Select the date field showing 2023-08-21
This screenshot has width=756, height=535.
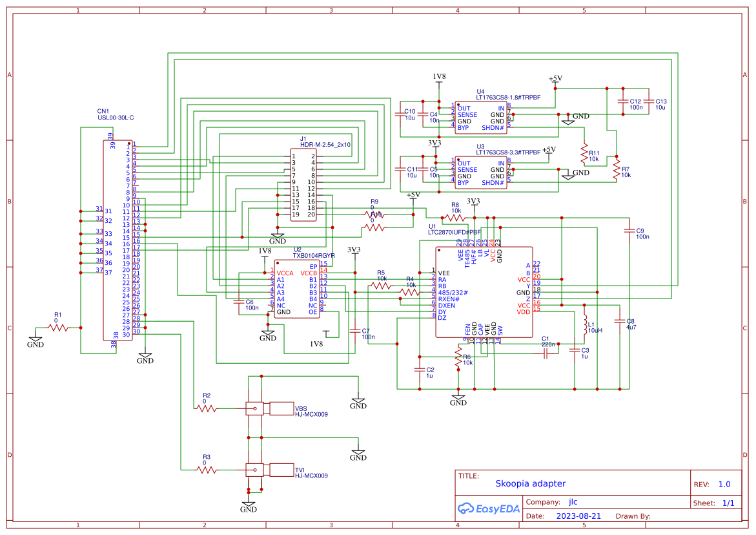(579, 516)
